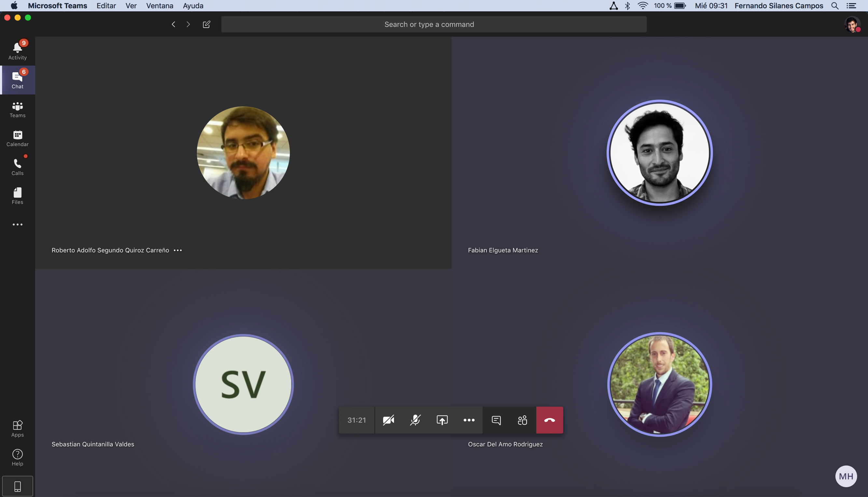This screenshot has width=868, height=497.
Task: Share screen using share tray icon
Action: tap(442, 420)
